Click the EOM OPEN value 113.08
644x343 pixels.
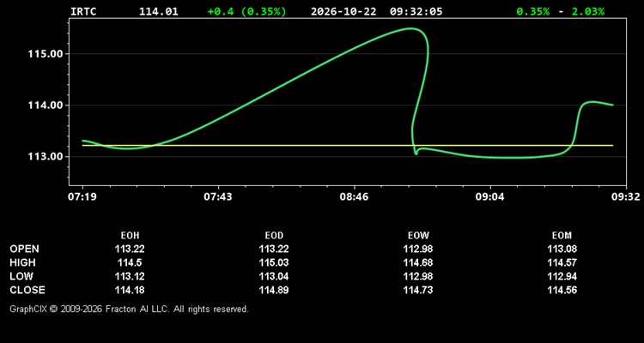[562, 249]
